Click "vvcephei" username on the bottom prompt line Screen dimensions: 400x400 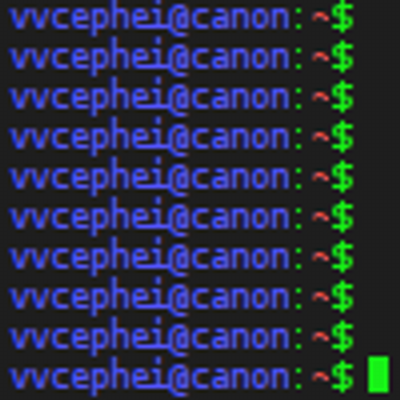(88, 376)
